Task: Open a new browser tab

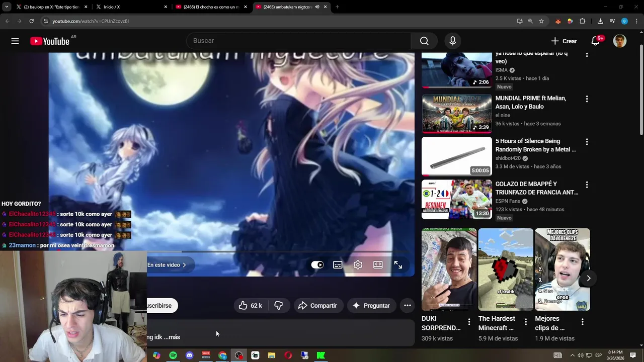Action: click(337, 7)
